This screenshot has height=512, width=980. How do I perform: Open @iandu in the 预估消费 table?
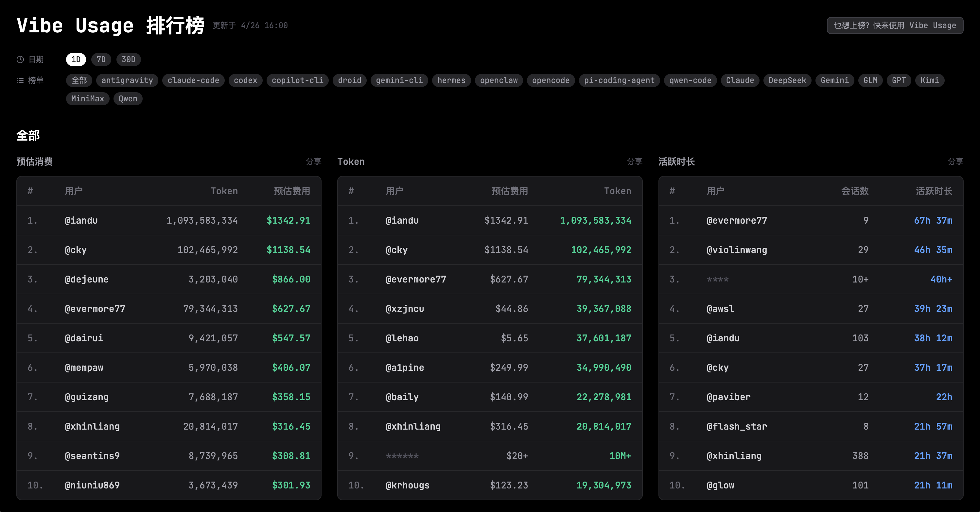81,220
